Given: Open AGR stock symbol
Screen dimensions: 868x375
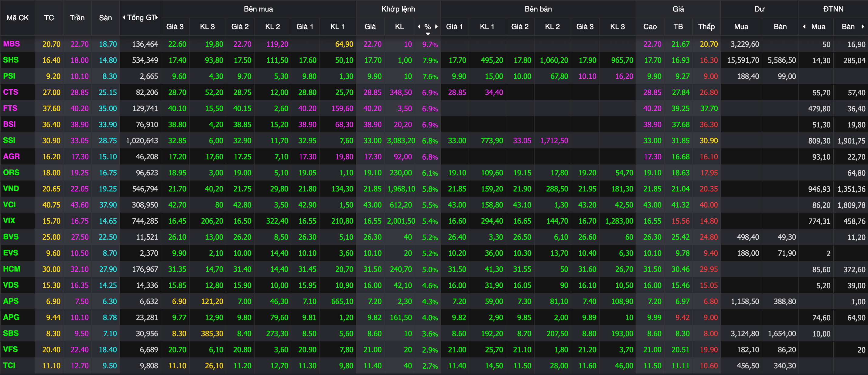Looking at the screenshot, I should pos(12,157).
